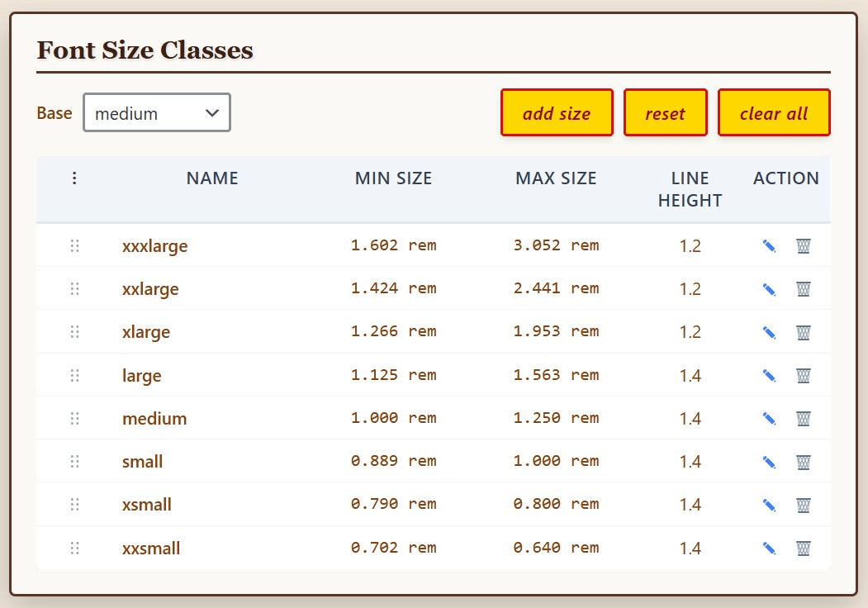The image size is (868, 608).
Task: Edit the small size class
Action: click(x=769, y=461)
